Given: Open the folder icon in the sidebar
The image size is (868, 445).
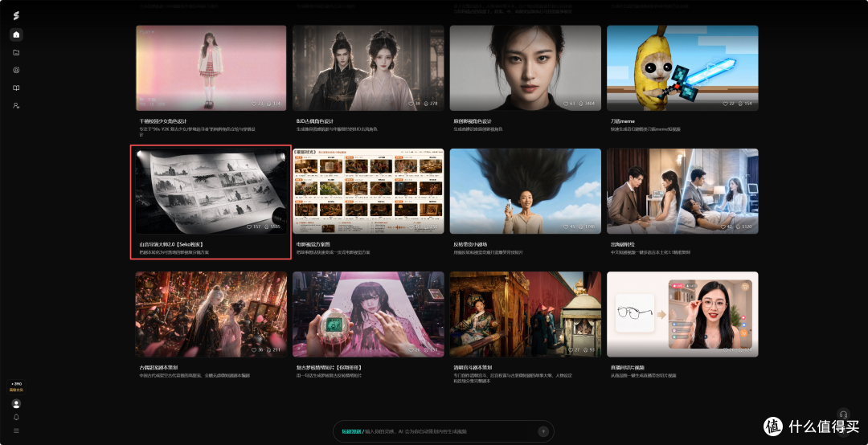Looking at the screenshot, I should tap(16, 52).
